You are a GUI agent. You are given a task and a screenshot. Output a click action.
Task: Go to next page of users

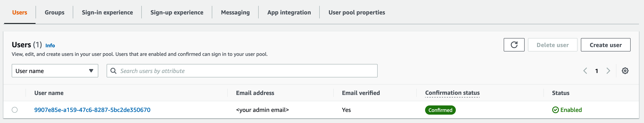coord(608,71)
